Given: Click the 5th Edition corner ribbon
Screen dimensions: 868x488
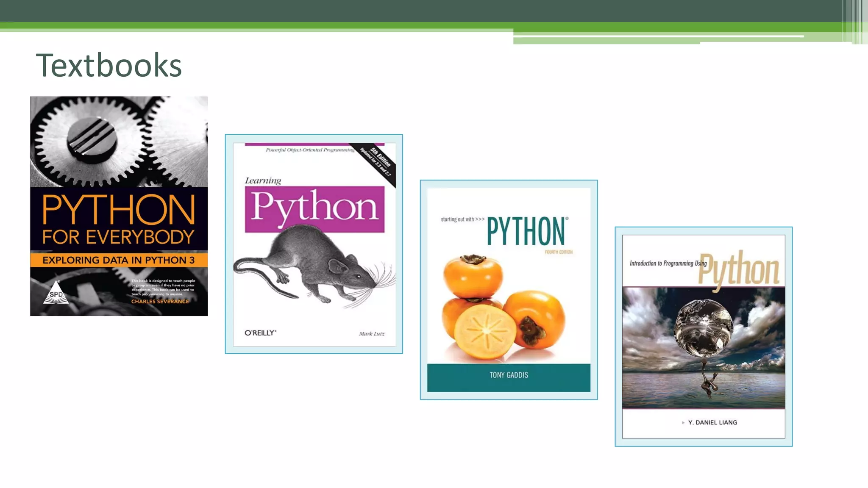Looking at the screenshot, I should (376, 163).
